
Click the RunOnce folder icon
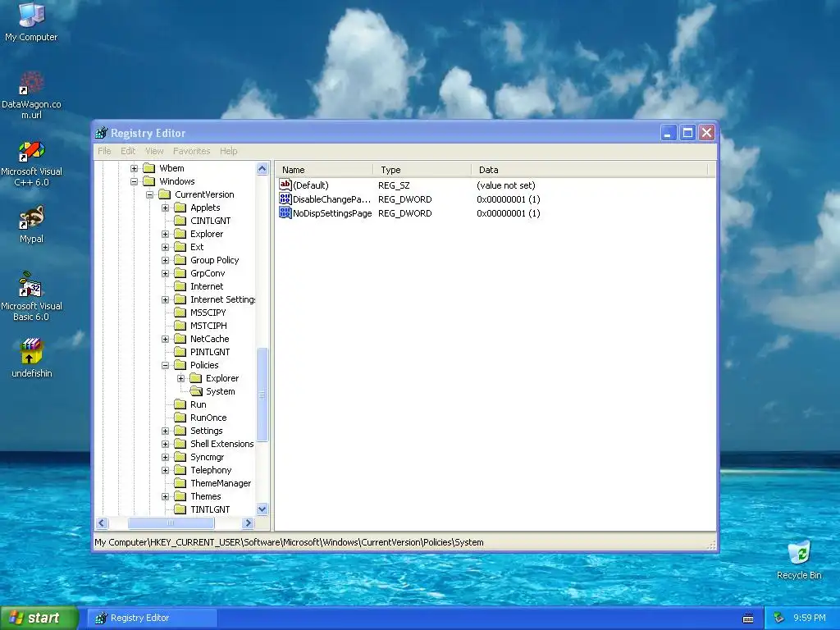coord(180,418)
